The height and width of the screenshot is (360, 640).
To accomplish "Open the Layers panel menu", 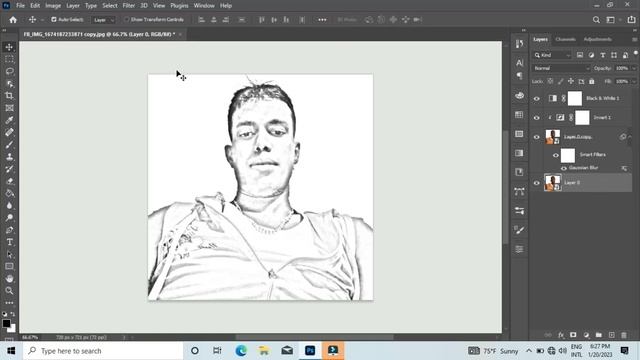I will [634, 40].
